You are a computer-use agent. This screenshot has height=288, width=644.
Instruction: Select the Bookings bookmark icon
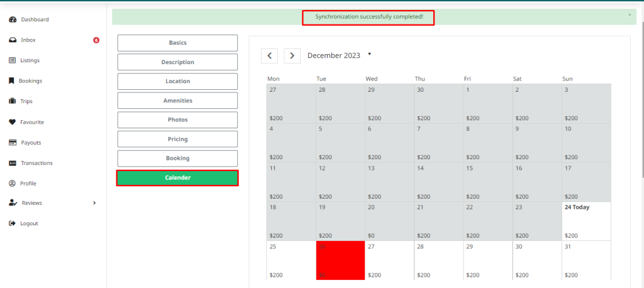(x=12, y=81)
